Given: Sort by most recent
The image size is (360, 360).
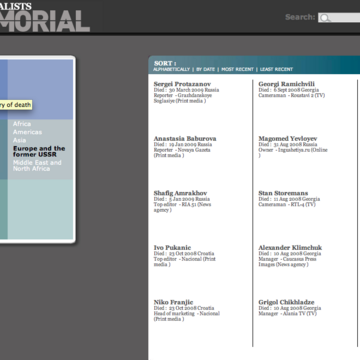Looking at the screenshot, I should 237,69.
